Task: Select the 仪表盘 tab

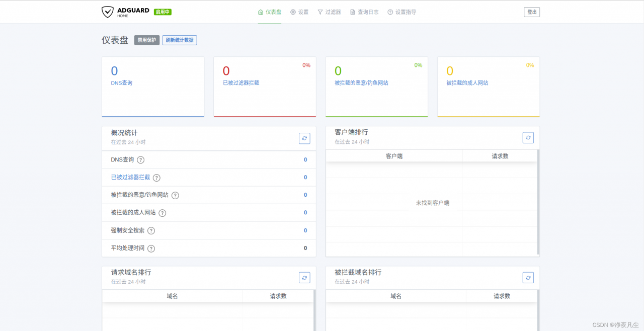Action: coord(270,12)
